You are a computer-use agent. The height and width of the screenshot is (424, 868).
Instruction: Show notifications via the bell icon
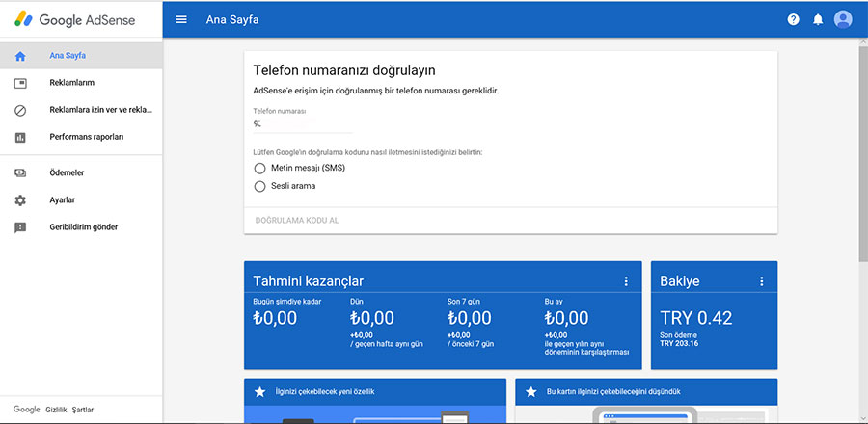pos(818,20)
